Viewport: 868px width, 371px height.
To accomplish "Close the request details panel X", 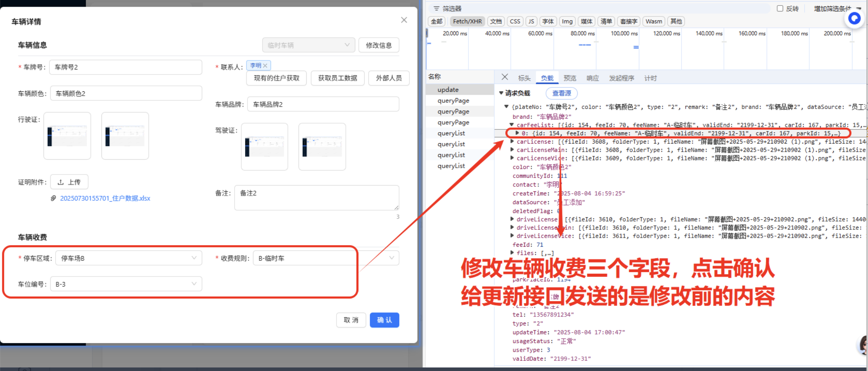I will tap(505, 77).
